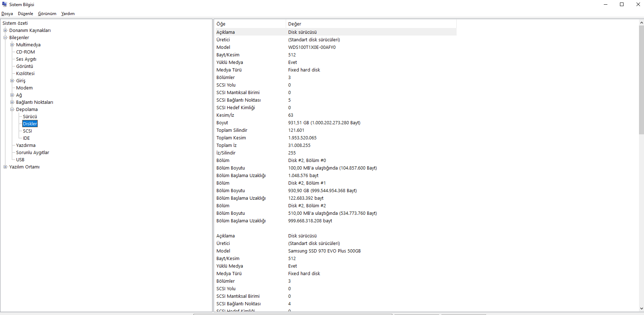Image resolution: width=644 pixels, height=315 pixels.
Task: Select the Depolama tree label
Action: tap(27, 110)
